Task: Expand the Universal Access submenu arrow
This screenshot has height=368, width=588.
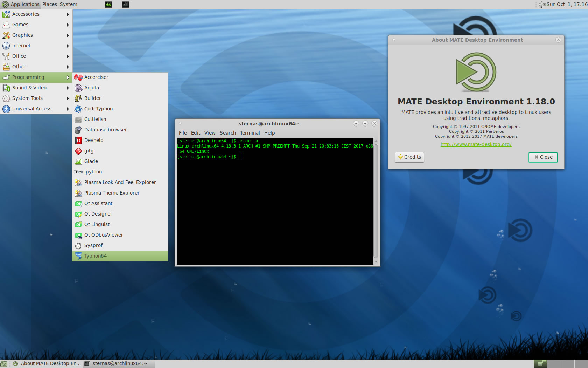Action: coord(68,109)
